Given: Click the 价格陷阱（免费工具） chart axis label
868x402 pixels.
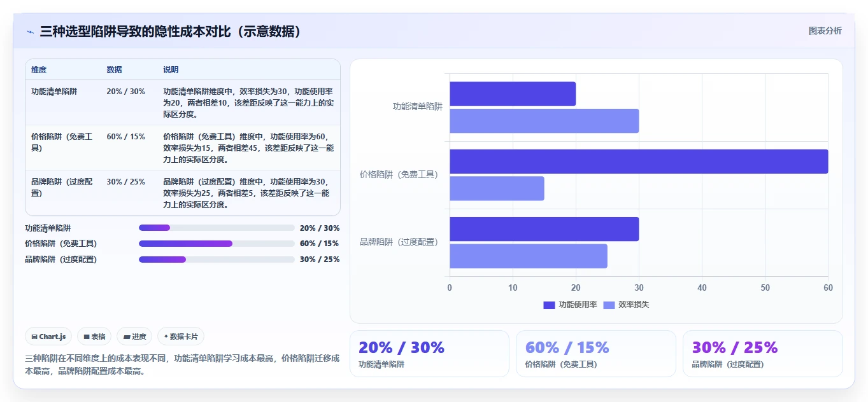Looking at the screenshot, I should click(401, 174).
